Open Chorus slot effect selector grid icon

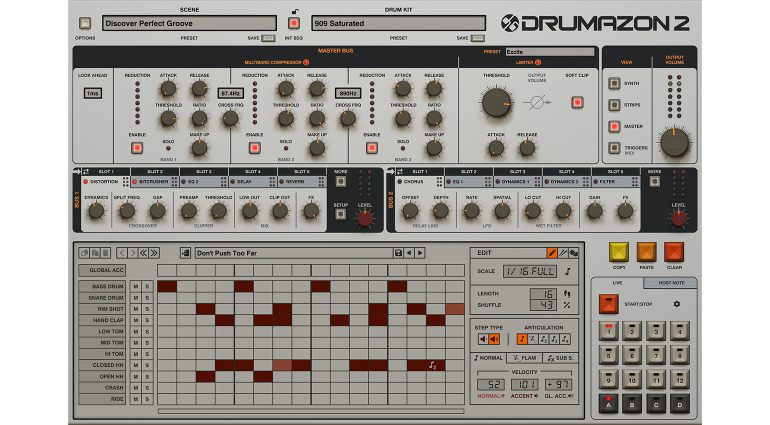(x=439, y=182)
